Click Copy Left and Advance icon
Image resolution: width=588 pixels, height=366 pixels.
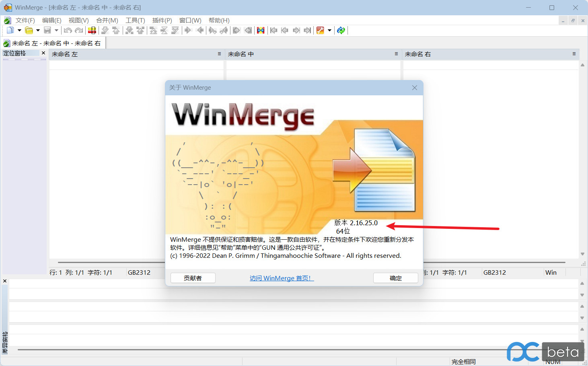tap(224, 30)
